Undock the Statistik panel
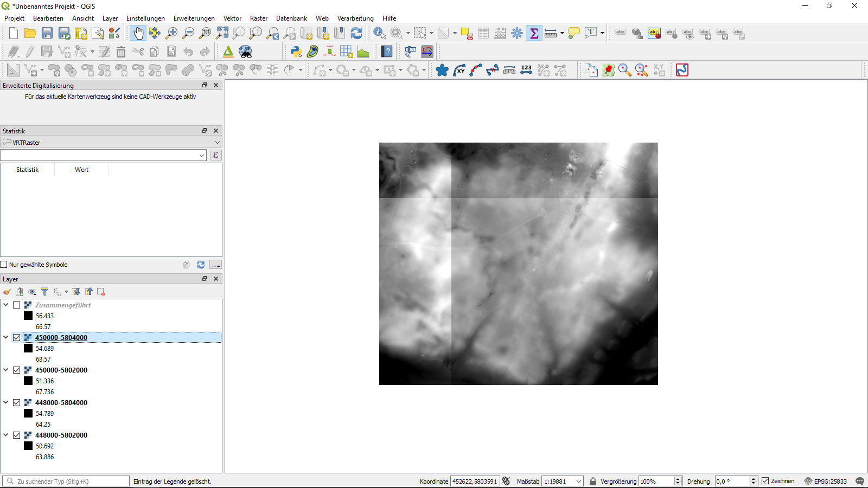 click(205, 131)
